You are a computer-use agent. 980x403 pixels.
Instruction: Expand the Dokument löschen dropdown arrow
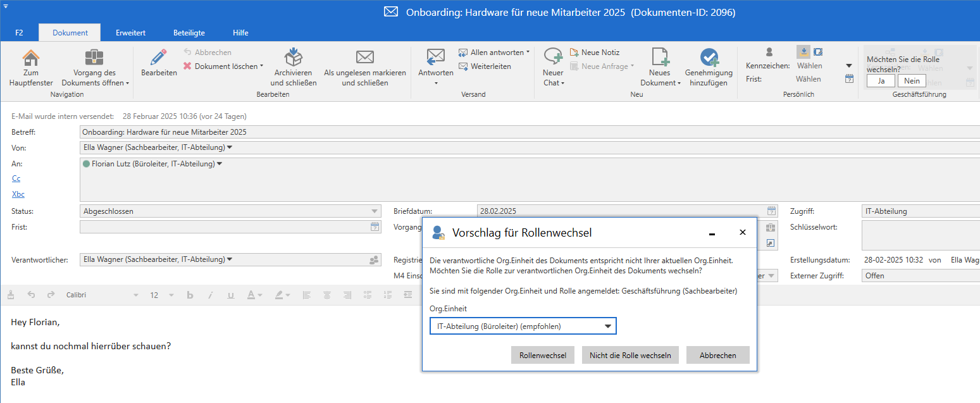click(261, 66)
